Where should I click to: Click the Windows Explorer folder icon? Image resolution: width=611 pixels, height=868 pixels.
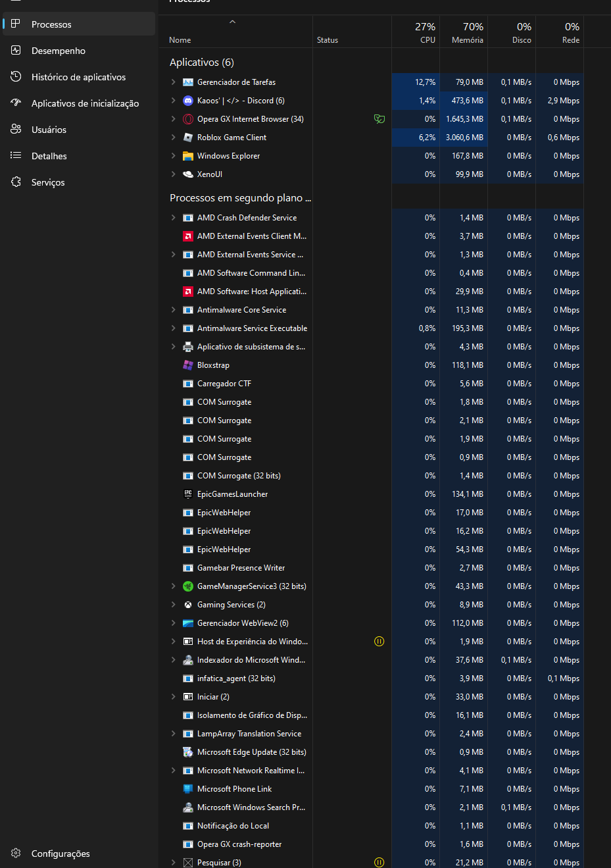pos(188,156)
